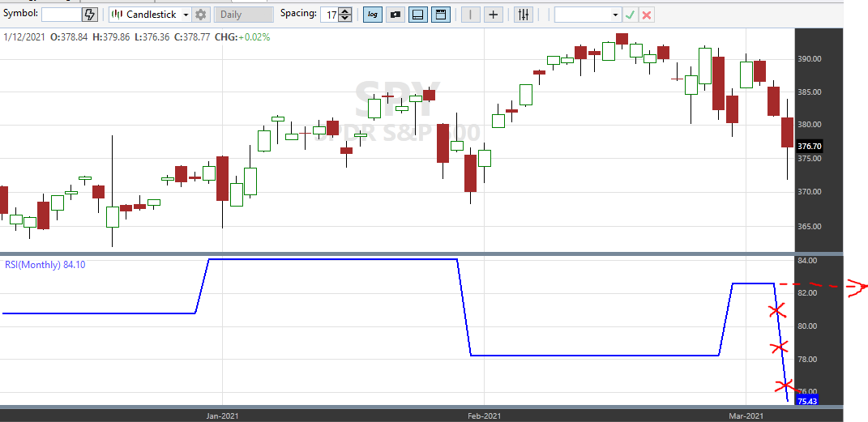Screen dimensions: 868x422
Task: Click the O:378.84 open price readout
Action: click(69, 37)
